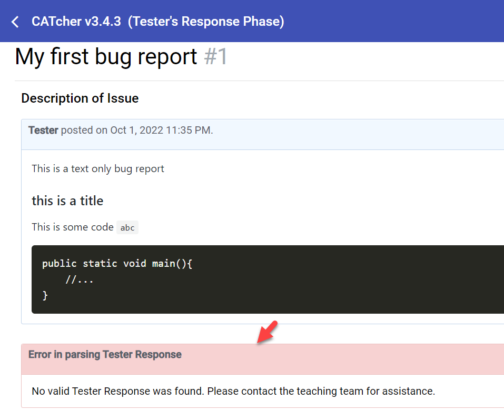
Task: Select the My first bug report title
Action: [x=105, y=56]
